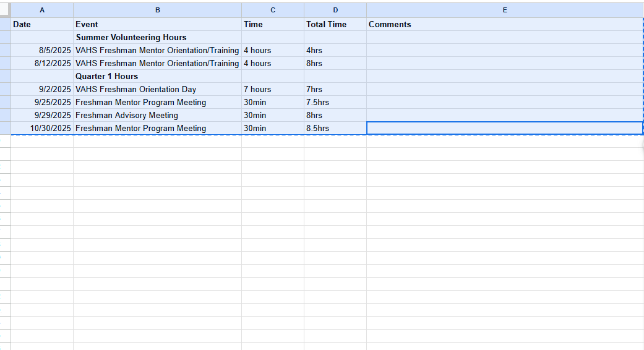This screenshot has width=644, height=350.
Task: Select the '4hrs' total time cell
Action: pos(335,51)
